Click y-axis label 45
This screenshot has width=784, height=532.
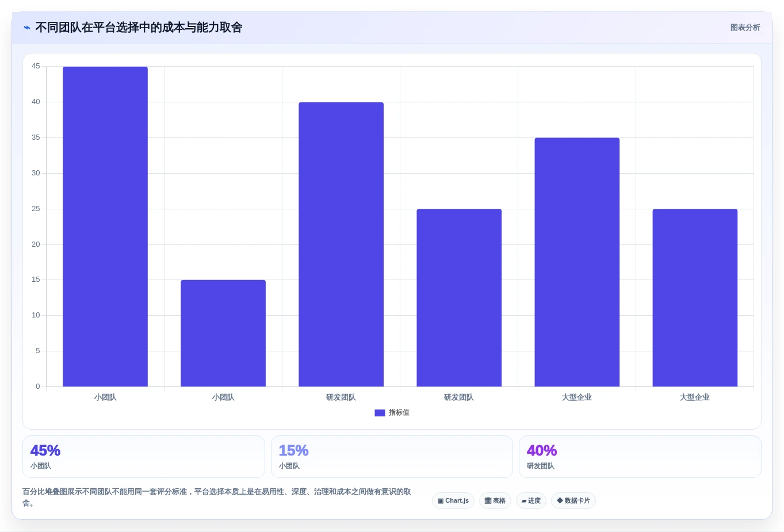[36, 66]
